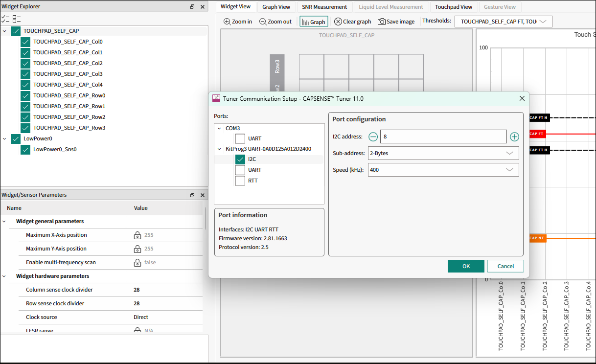Check the RTT port checkbox
Image resolution: width=596 pixels, height=364 pixels.
pos(240,181)
